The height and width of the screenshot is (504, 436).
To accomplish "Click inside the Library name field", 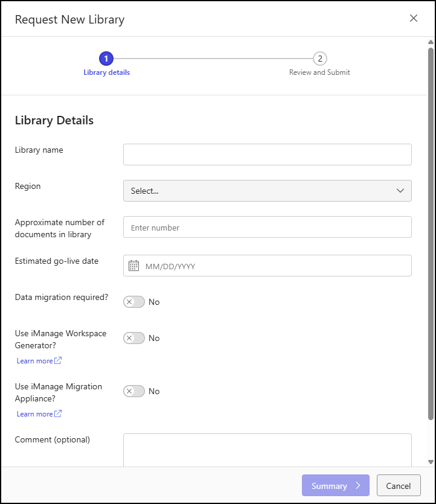I will point(268,155).
